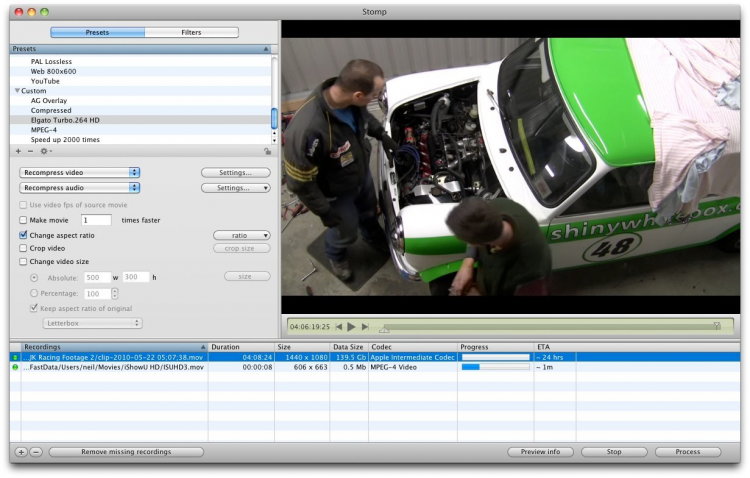The height and width of the screenshot is (478, 750).
Task: Add a recording with the plus button
Action: click(x=22, y=452)
